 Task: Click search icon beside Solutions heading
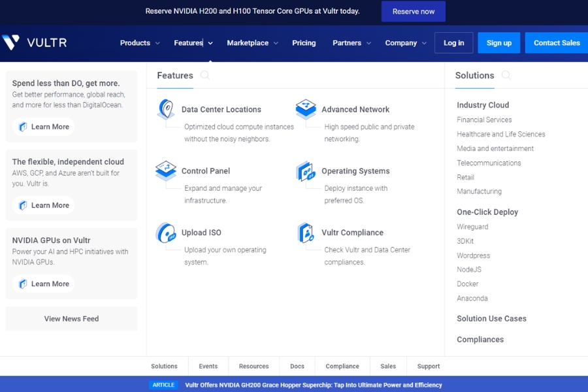coord(506,75)
